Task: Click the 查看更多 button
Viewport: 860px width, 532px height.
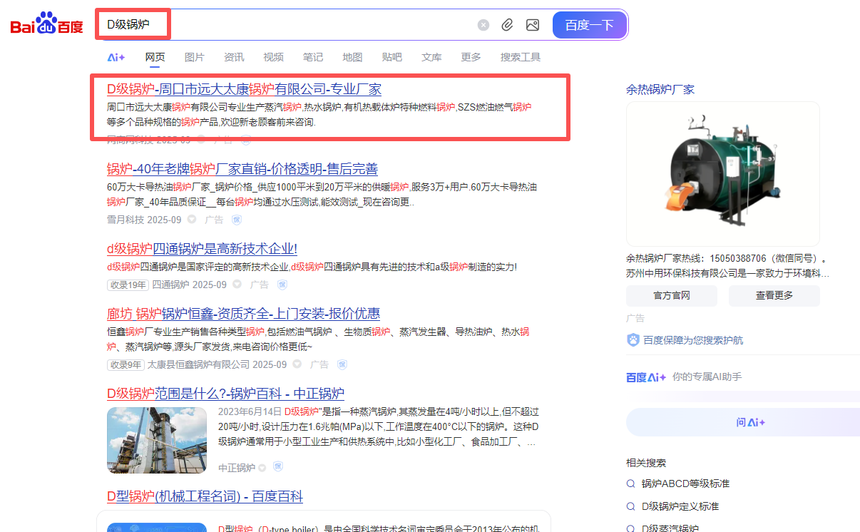Action: pos(773,295)
